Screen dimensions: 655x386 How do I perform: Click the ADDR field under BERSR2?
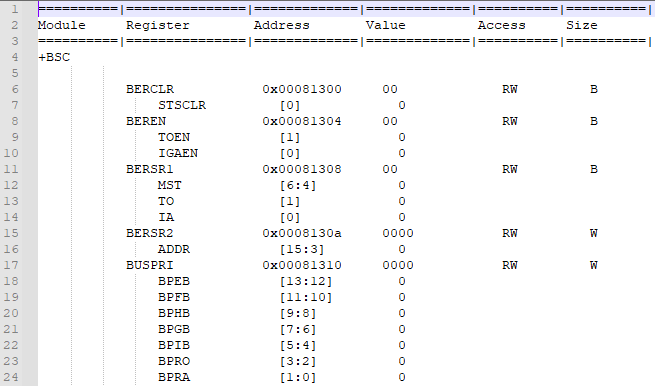(x=174, y=249)
